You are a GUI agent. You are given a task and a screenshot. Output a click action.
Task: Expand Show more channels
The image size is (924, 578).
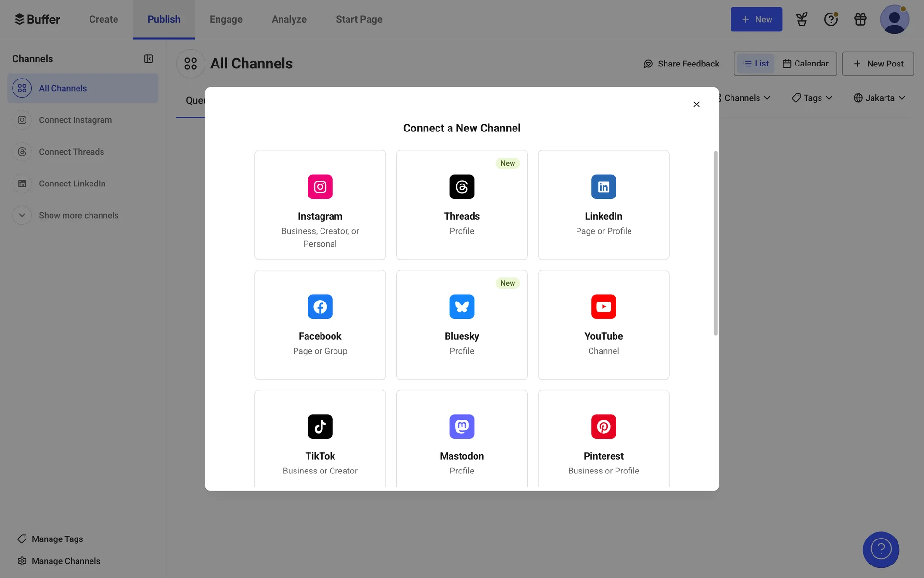pos(78,215)
